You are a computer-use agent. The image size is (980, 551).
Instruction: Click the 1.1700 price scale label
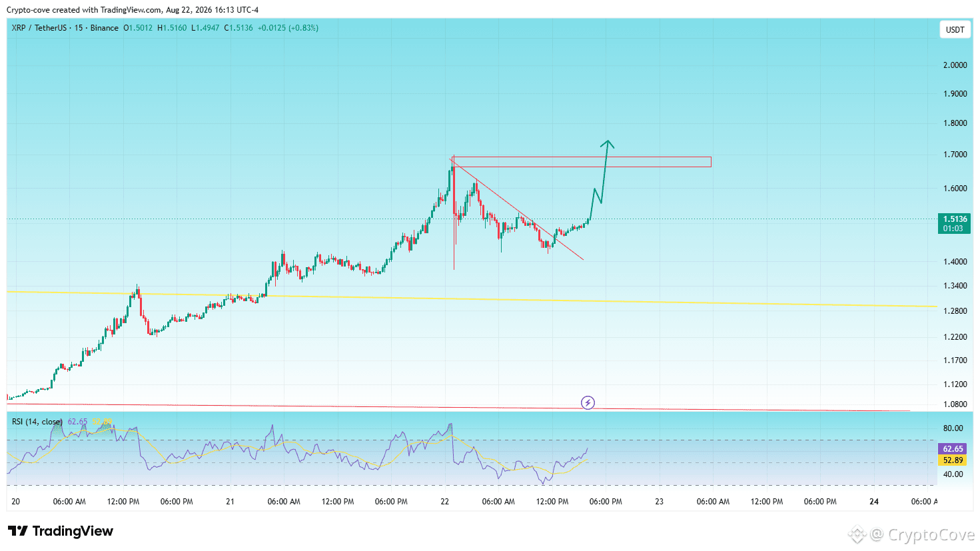click(x=955, y=360)
